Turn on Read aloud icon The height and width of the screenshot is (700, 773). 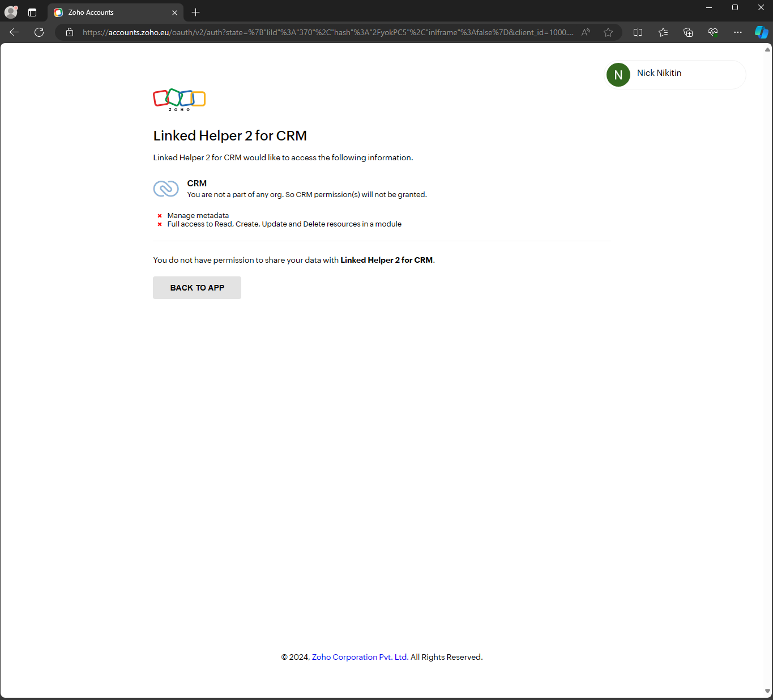586,32
